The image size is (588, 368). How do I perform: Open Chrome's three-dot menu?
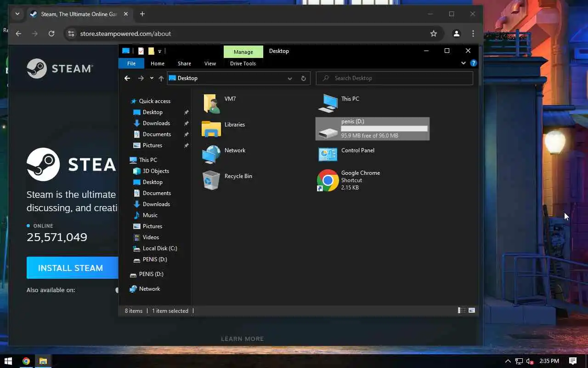tap(473, 34)
